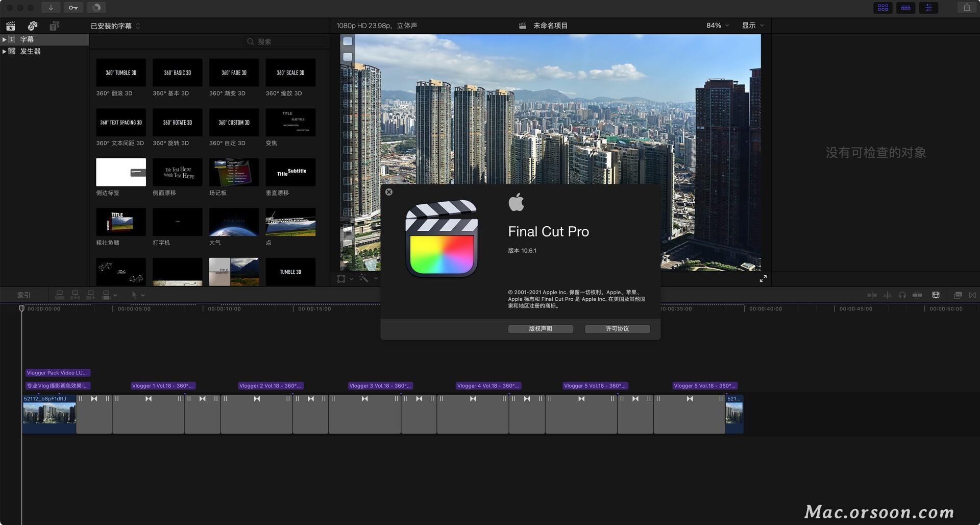Select the 侧边标签 title thumbnail
The height and width of the screenshot is (525, 980).
click(x=121, y=172)
